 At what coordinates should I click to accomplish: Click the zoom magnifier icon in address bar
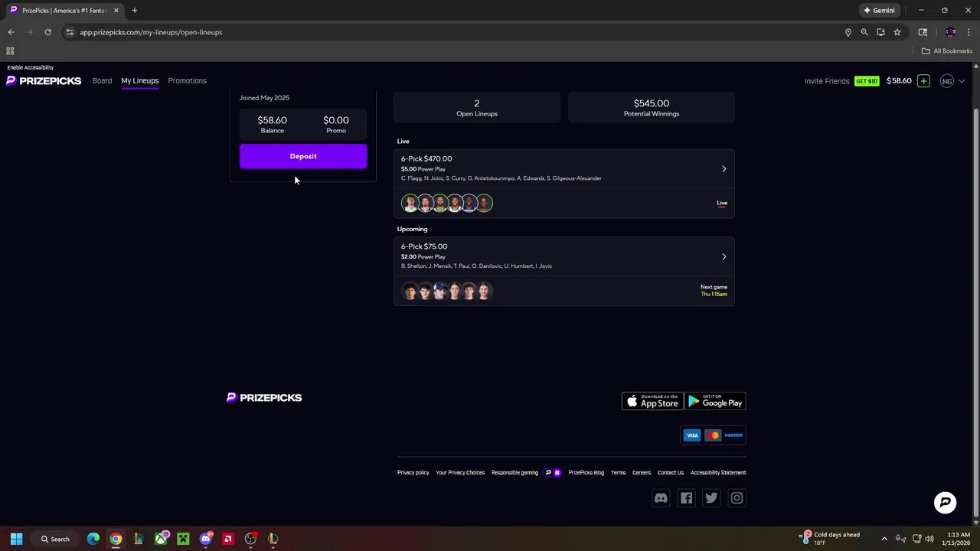click(x=864, y=32)
